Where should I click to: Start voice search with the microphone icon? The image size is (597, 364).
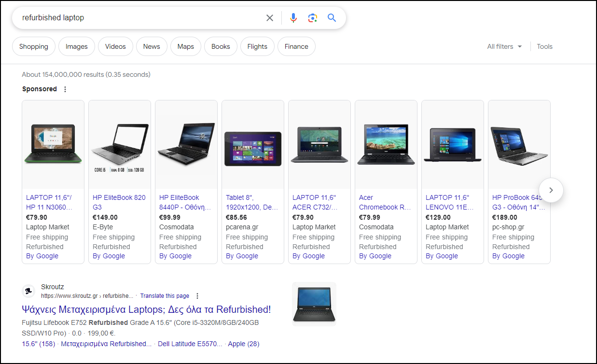click(x=293, y=18)
